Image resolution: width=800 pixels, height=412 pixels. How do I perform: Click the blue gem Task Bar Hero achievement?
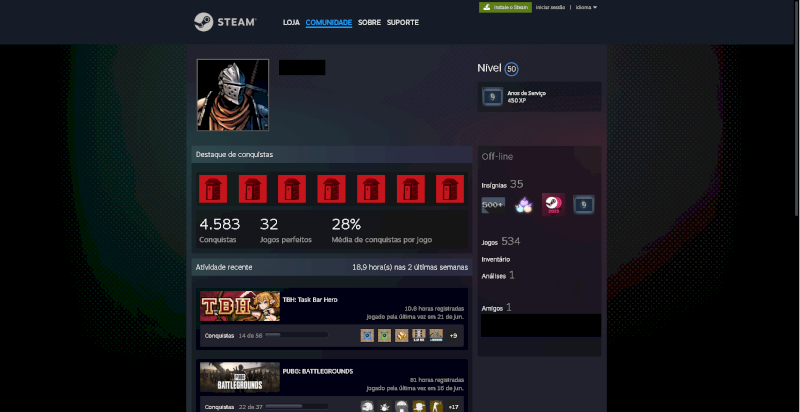point(367,336)
